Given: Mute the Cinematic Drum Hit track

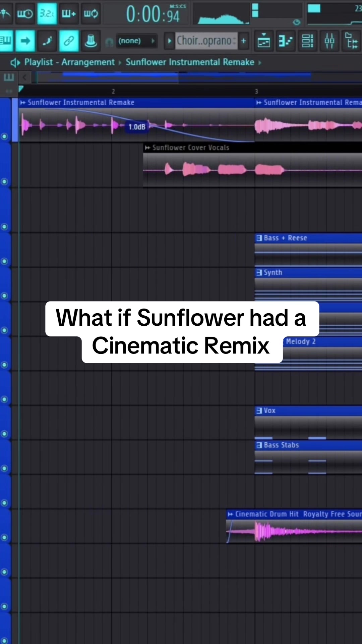Looking at the screenshot, I should (4, 537).
